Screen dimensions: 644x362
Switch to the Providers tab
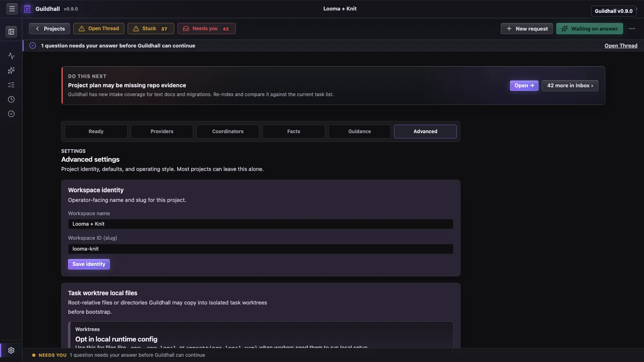click(x=162, y=132)
